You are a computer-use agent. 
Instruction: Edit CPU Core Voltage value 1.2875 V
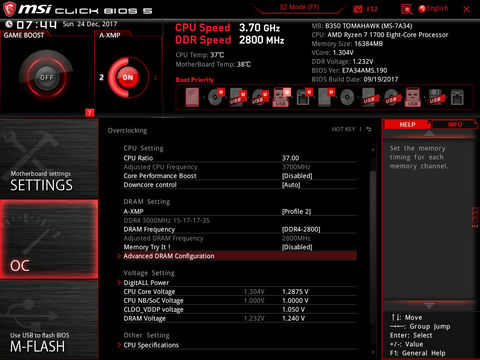[x=295, y=292]
